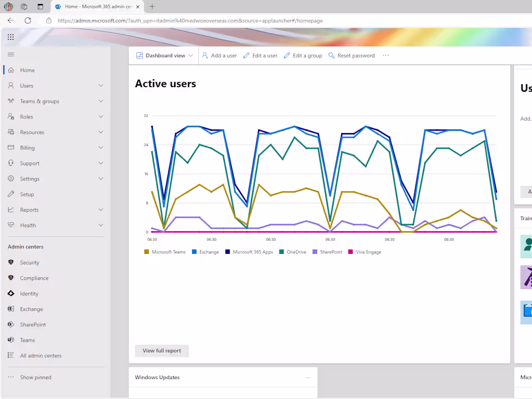
Task: Open the browser tab actions icon
Action: pyautogui.click(x=40, y=6)
